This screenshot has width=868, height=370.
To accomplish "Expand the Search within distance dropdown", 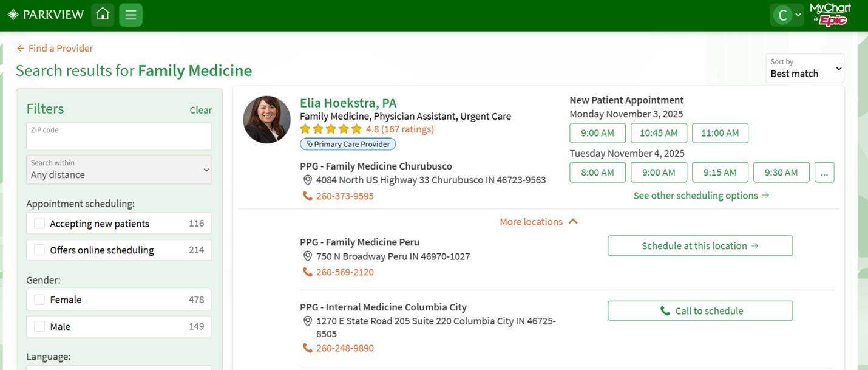I will [x=119, y=170].
